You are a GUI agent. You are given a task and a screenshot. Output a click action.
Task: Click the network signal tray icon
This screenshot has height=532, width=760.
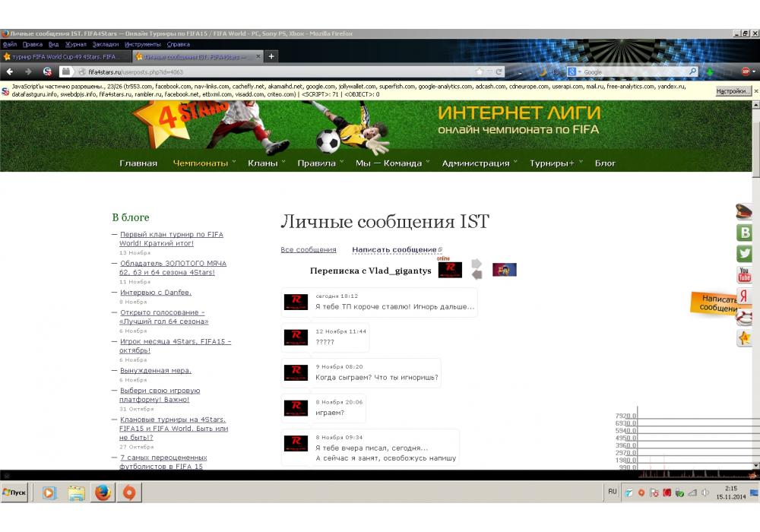[692, 492]
